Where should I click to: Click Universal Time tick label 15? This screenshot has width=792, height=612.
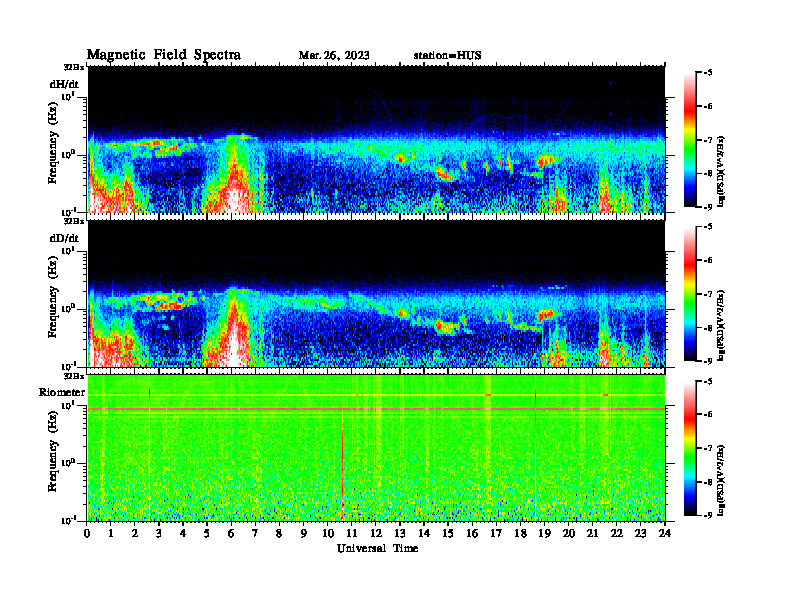pos(448,534)
